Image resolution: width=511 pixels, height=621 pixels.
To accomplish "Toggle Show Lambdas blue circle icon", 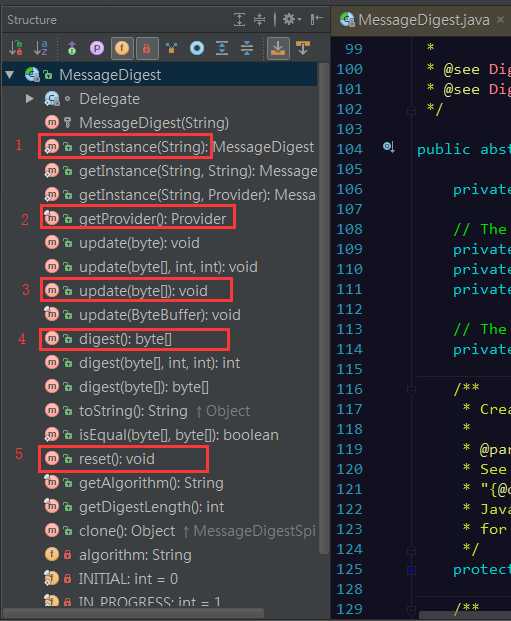I will point(197,48).
